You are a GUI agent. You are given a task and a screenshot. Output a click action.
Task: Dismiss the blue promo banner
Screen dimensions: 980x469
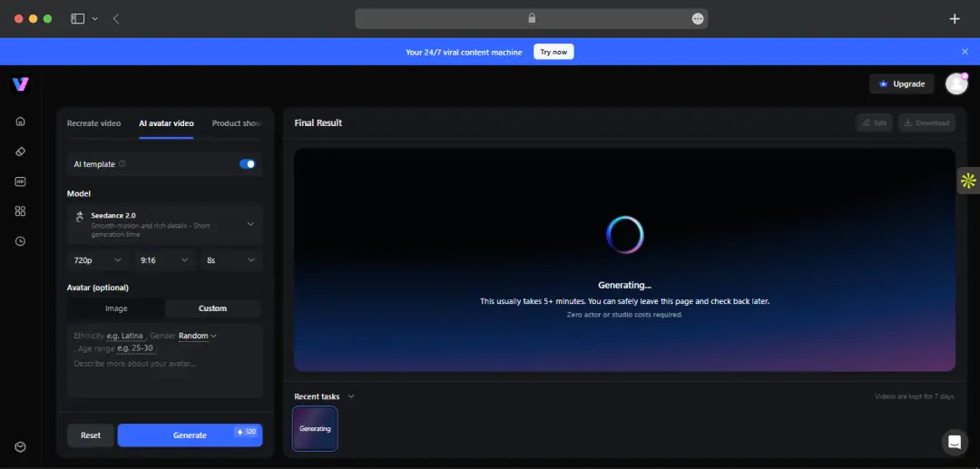pos(965,52)
